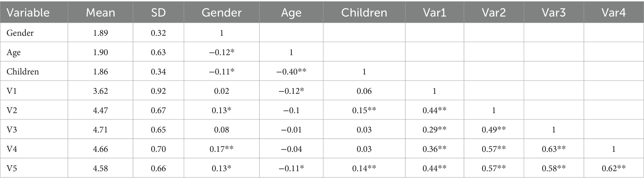Select the 0.17** cell in V4 row
This screenshot has width=644, height=183.
coord(221,149)
